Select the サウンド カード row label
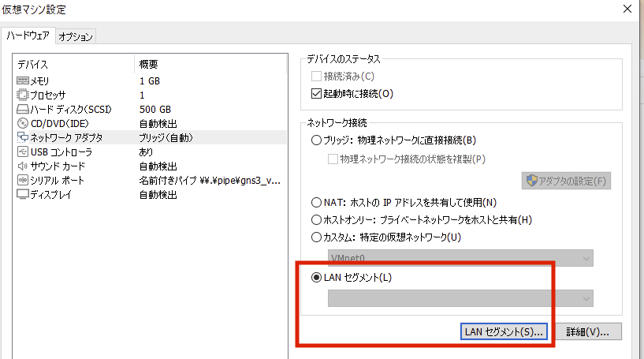 click(58, 166)
